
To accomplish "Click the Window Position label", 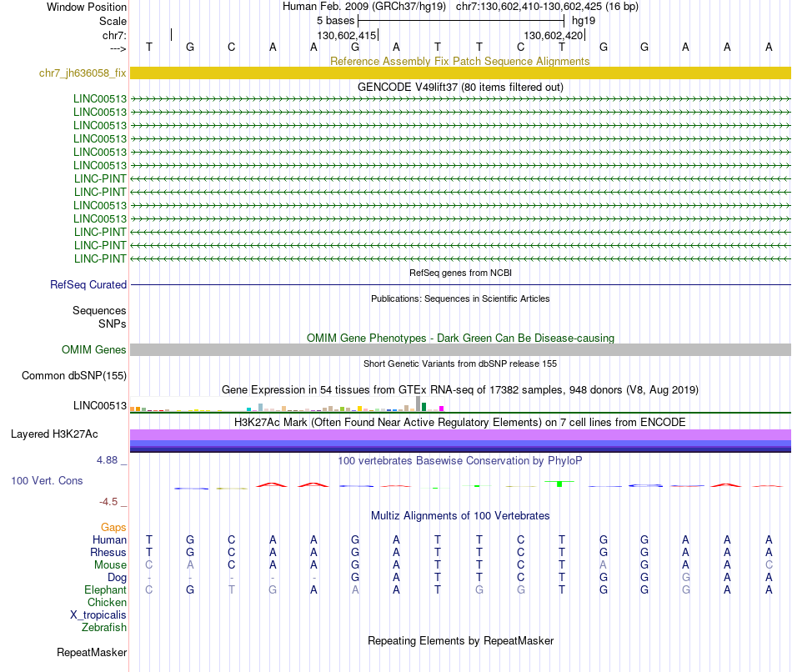I will (x=87, y=7).
